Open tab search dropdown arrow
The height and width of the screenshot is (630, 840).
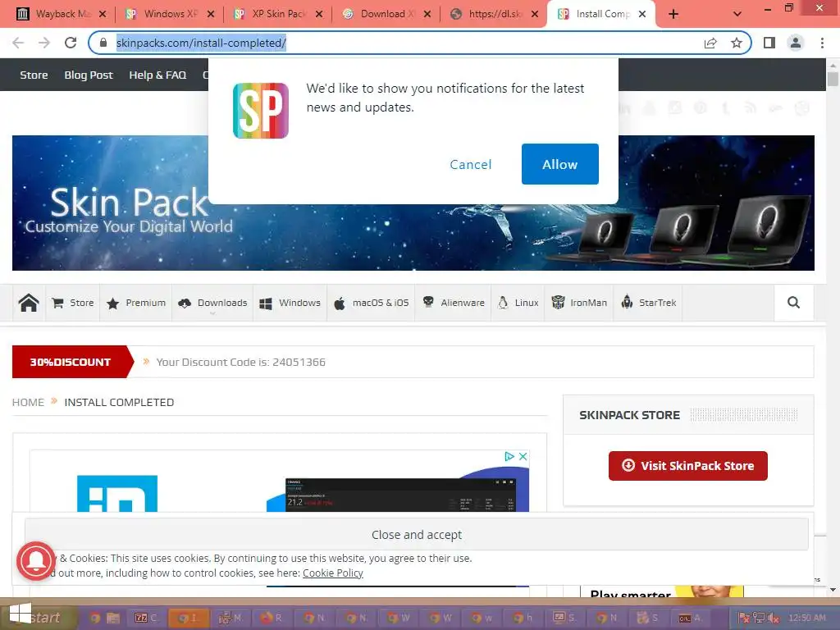point(737,15)
